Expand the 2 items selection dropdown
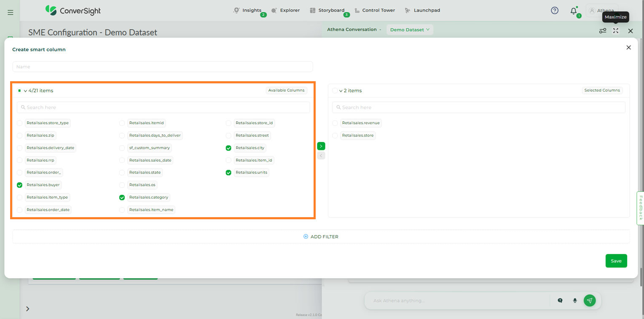644x319 pixels. (341, 91)
